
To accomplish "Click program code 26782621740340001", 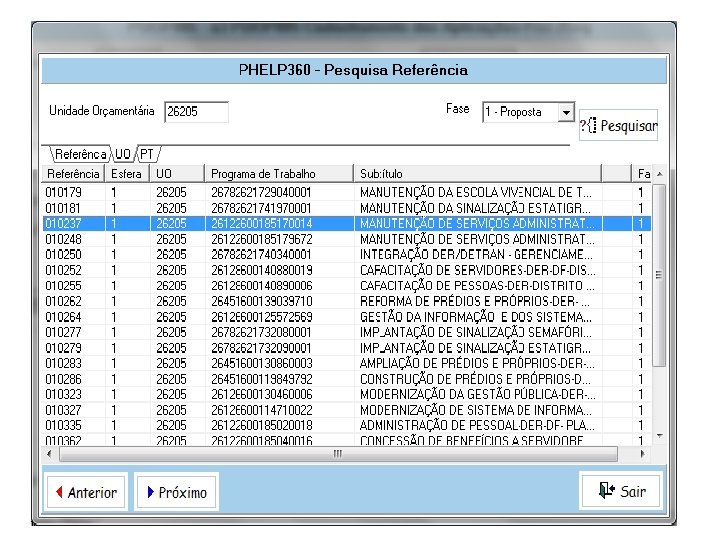I will (261, 254).
